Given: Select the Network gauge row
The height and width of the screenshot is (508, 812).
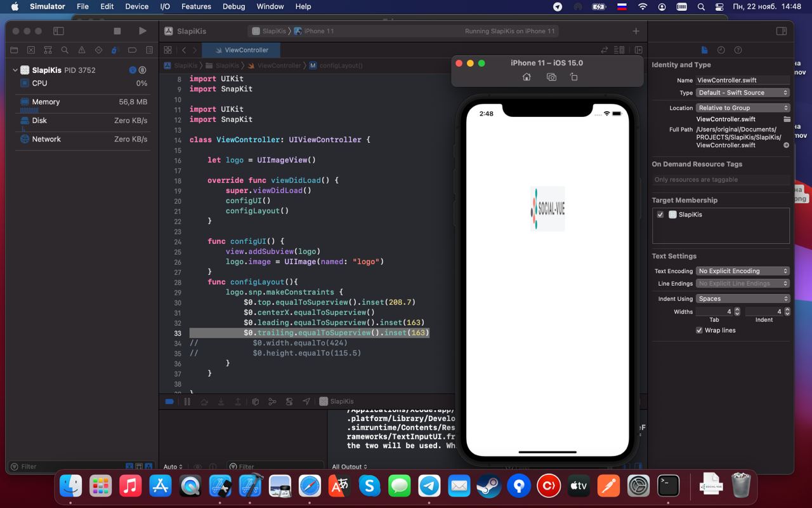Looking at the screenshot, I should 83,139.
